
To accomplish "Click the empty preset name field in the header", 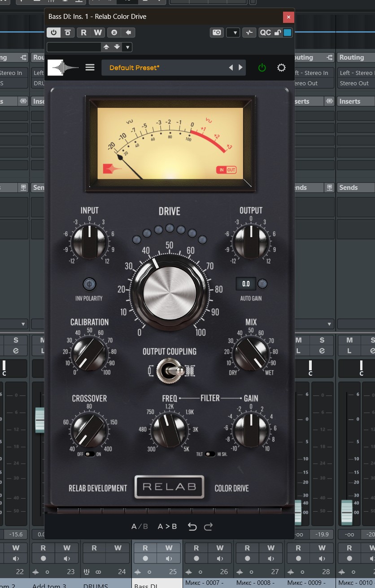I will tap(74, 47).
